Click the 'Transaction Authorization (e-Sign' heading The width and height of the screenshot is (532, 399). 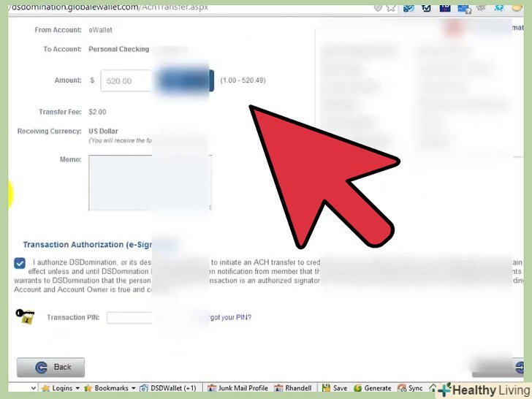coord(87,245)
